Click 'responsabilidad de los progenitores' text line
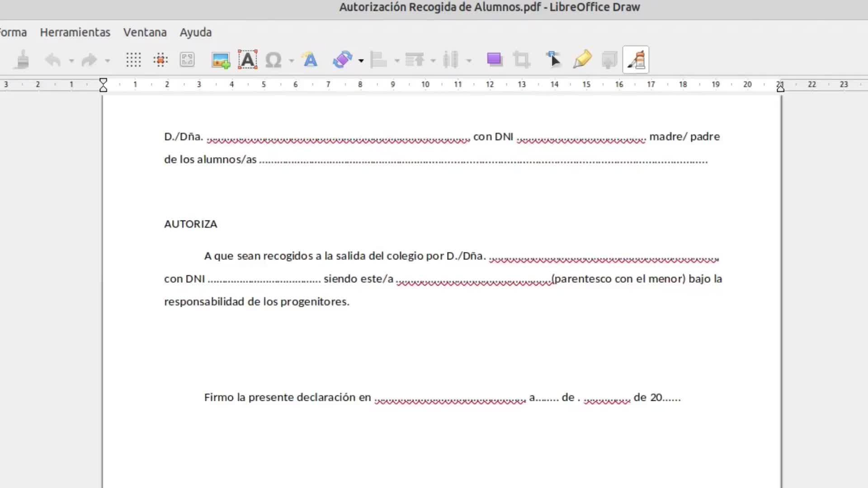Viewport: 868px width, 488px height. (256, 302)
